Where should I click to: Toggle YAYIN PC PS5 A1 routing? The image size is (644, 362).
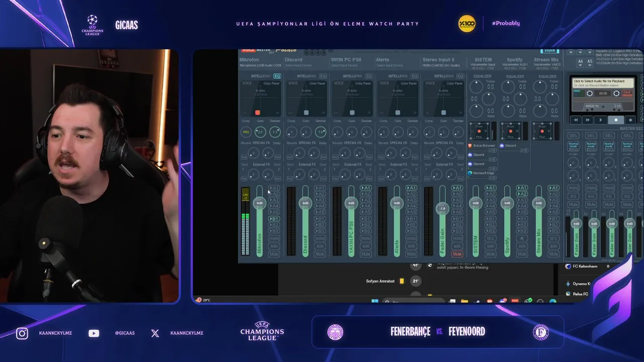(365, 188)
